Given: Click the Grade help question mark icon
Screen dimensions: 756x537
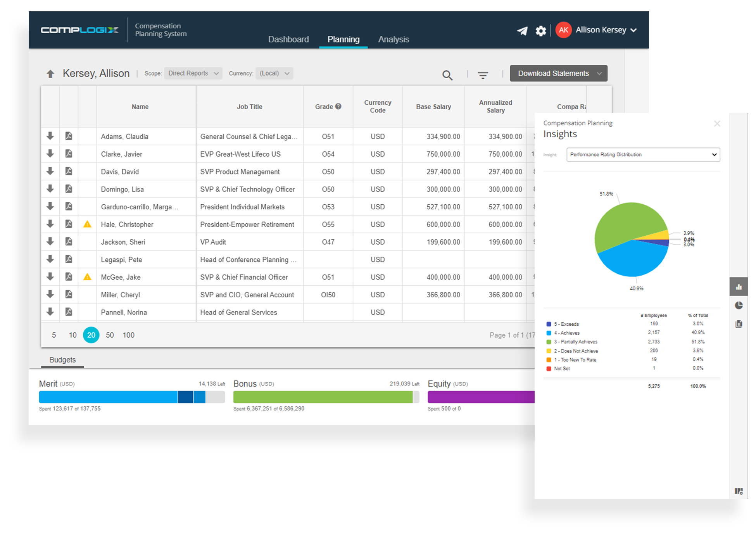Looking at the screenshot, I should pyautogui.click(x=338, y=106).
